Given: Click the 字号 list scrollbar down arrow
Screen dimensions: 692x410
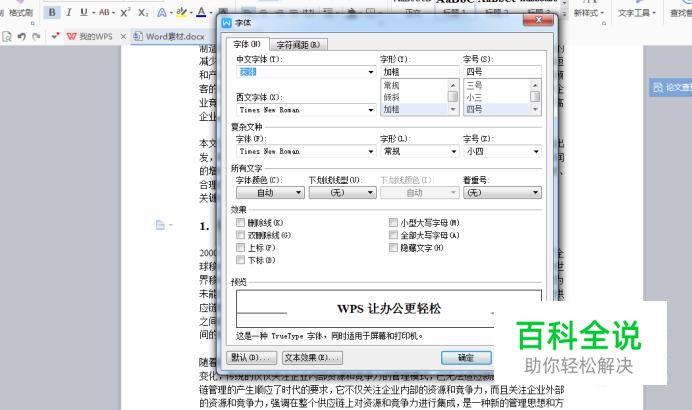Looking at the screenshot, I should (535, 109).
